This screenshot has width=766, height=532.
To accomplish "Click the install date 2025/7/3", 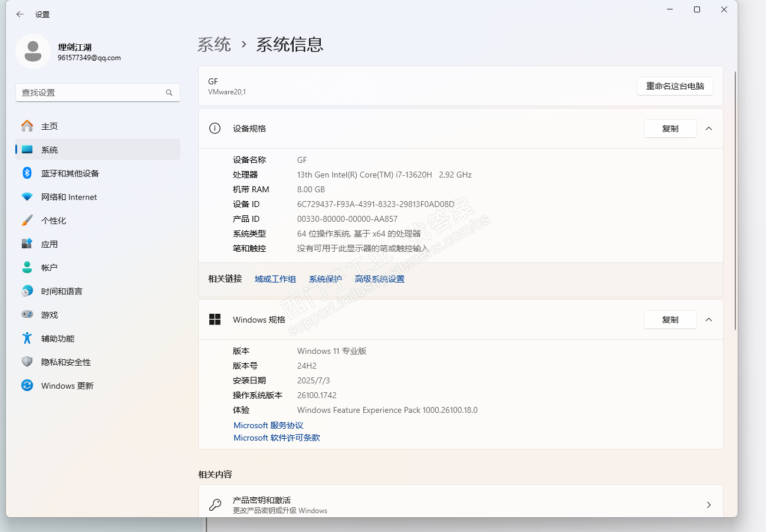I will pyautogui.click(x=313, y=380).
